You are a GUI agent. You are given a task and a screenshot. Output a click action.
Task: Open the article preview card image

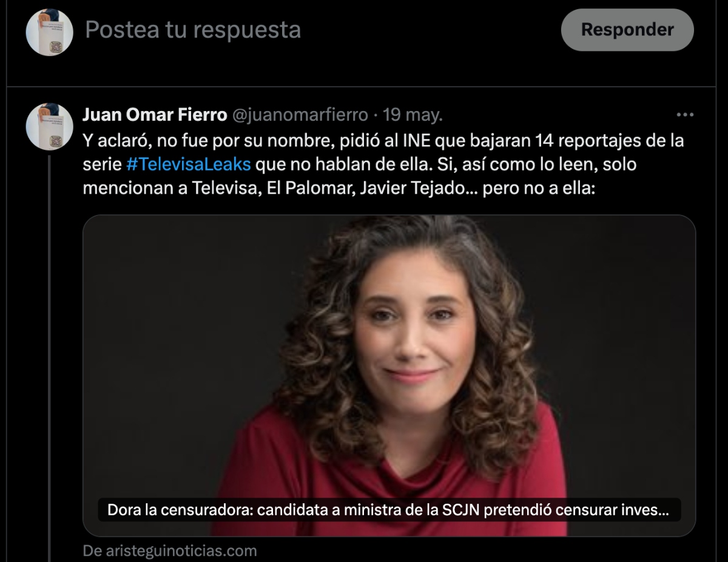[x=389, y=376]
